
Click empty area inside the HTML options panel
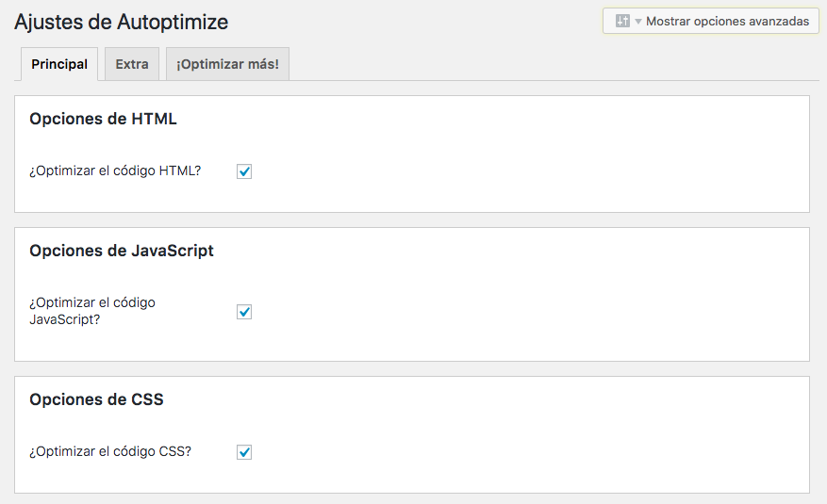[527, 158]
